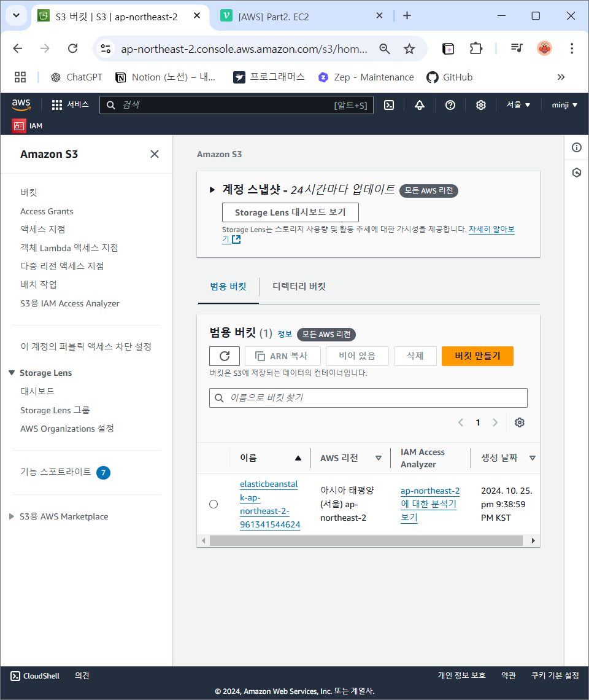Image resolution: width=589 pixels, height=700 pixels.
Task: Switch to 디렉터리 버킷 tab
Action: pyautogui.click(x=299, y=287)
